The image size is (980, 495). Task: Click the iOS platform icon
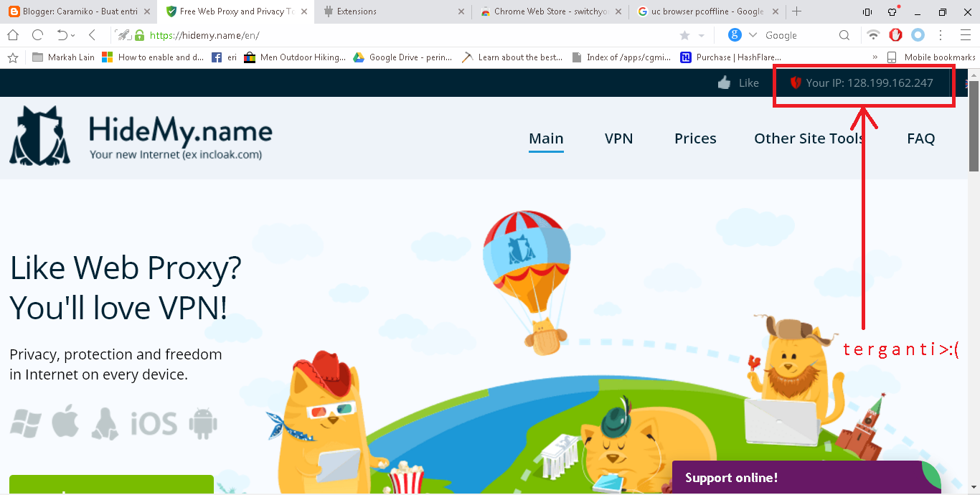click(154, 424)
